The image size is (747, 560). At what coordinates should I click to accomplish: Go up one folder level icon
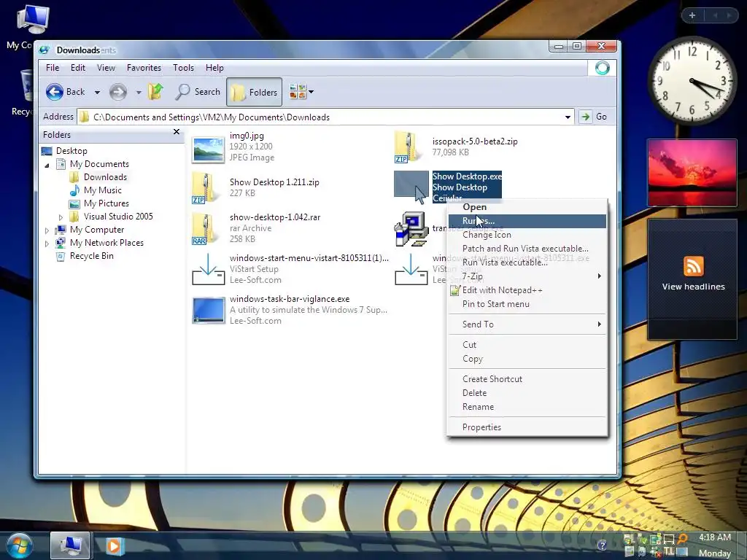coord(155,91)
